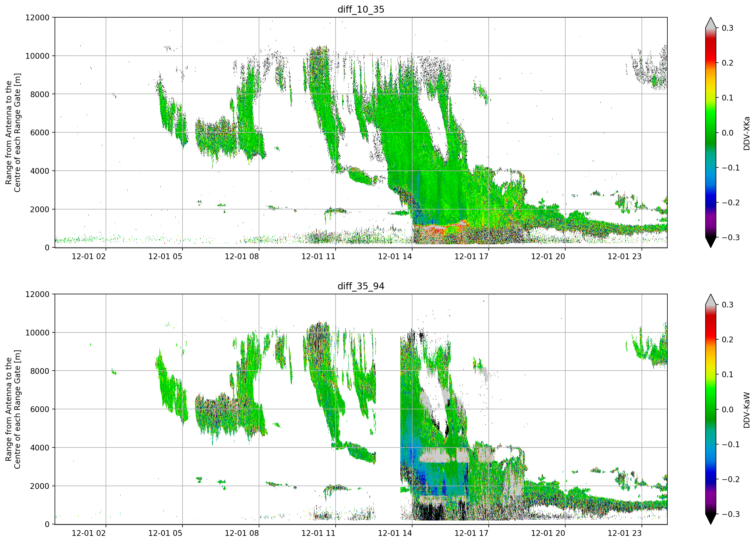Click the black lower arrow of DDV-XKa colorbar
756x543 pixels.
[711, 242]
